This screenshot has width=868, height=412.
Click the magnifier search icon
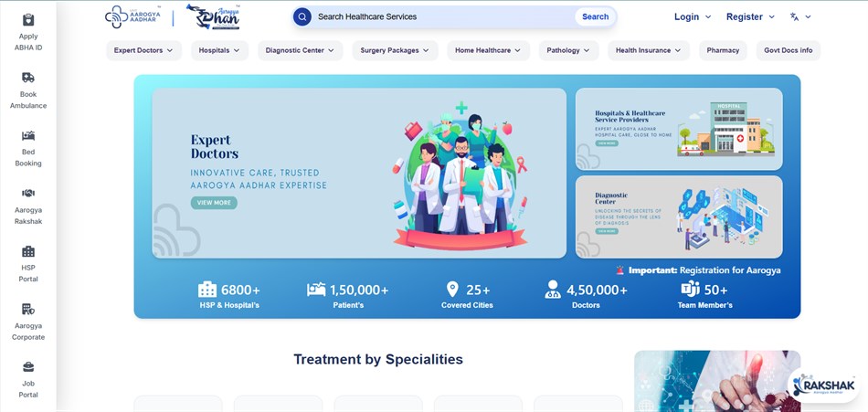[x=302, y=16]
